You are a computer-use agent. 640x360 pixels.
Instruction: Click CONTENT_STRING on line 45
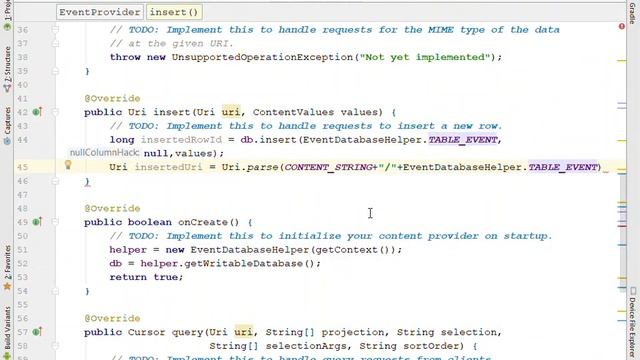[328, 167]
